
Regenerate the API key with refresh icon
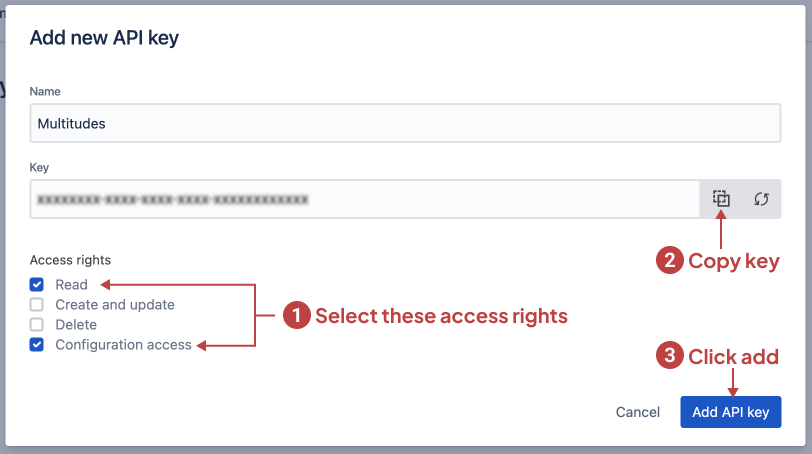[x=761, y=199]
